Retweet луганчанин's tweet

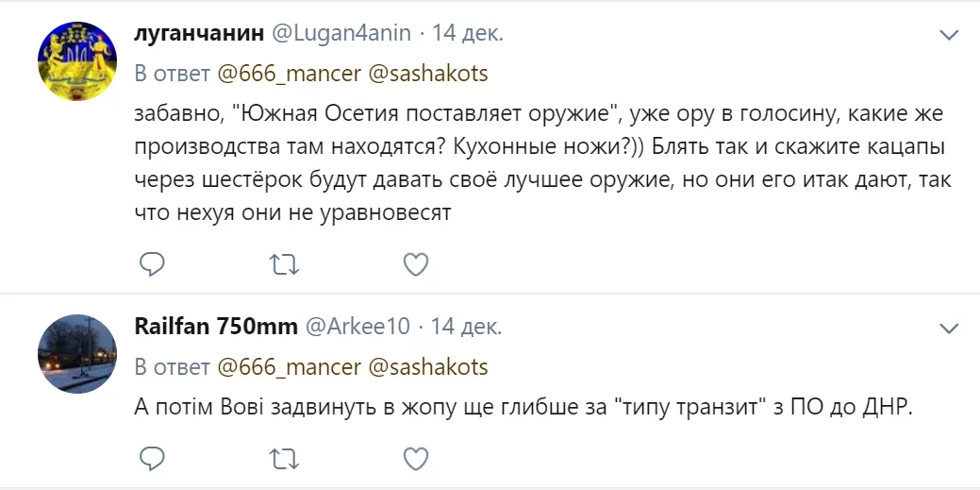pyautogui.click(x=284, y=264)
